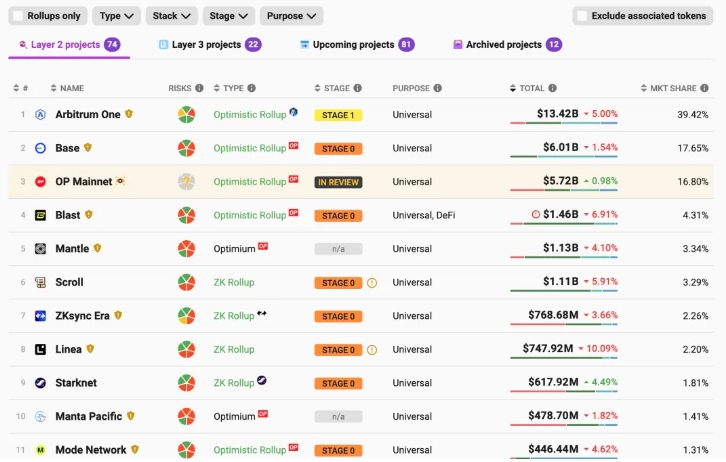Click Linea's 10.09% change value
This screenshot has height=462, width=726.
click(x=601, y=349)
